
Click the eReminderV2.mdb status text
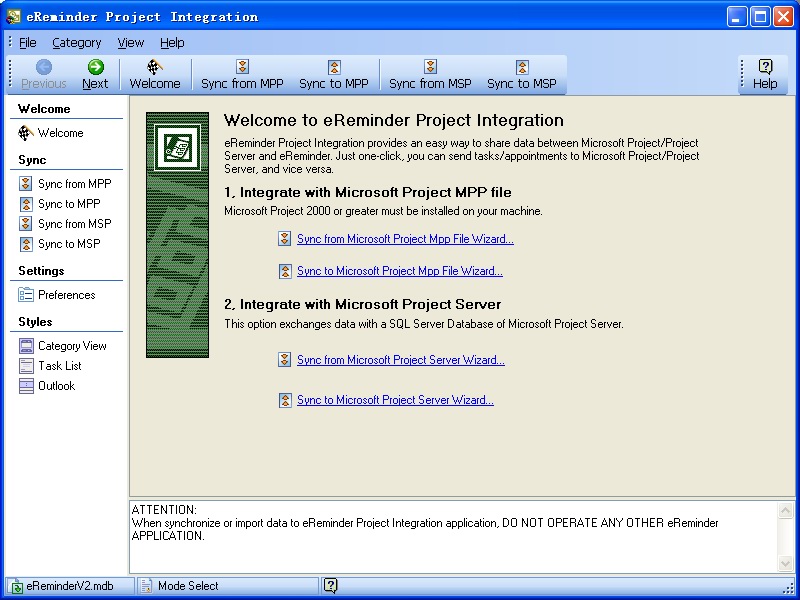(70, 586)
